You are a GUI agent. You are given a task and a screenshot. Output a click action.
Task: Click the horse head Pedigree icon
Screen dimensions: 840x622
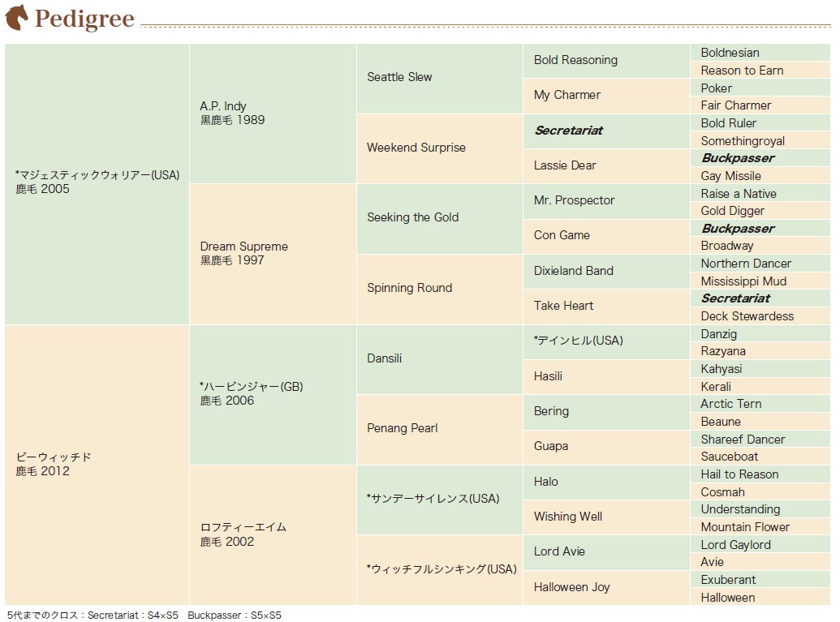point(16,17)
